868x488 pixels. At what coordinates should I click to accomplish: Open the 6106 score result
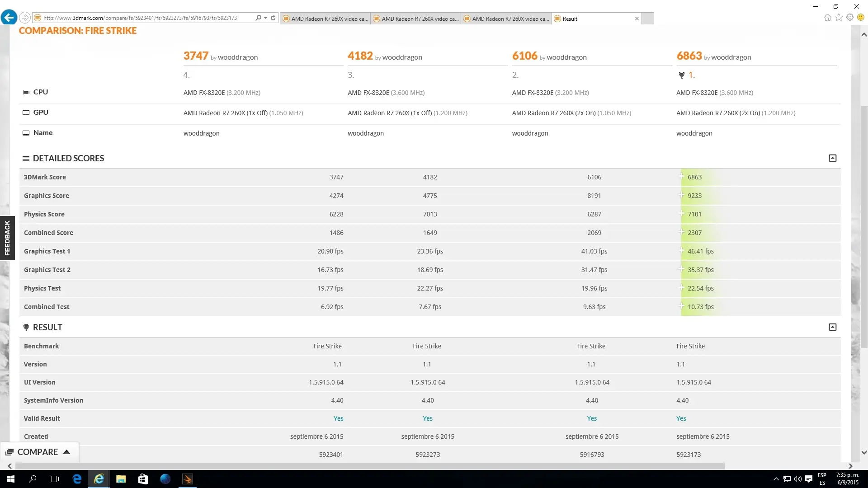click(x=524, y=56)
